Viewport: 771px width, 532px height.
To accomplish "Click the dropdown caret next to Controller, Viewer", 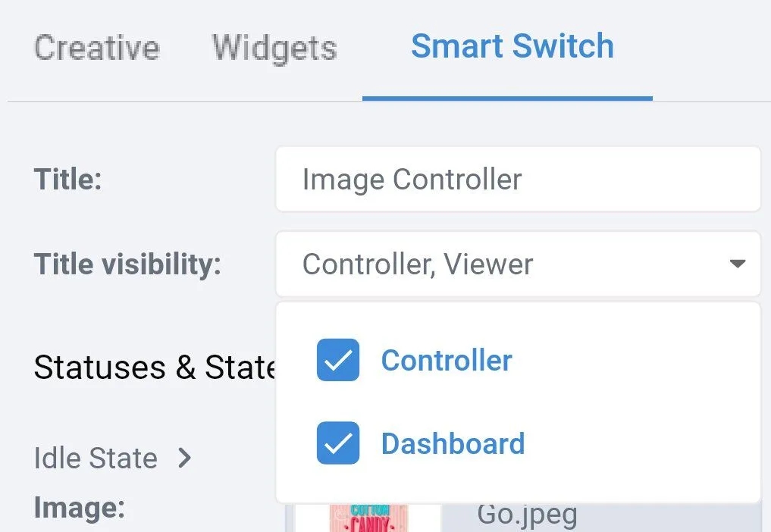I will 736,264.
